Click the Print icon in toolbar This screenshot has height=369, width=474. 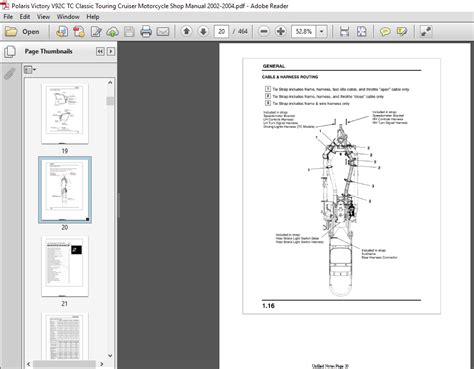click(146, 32)
